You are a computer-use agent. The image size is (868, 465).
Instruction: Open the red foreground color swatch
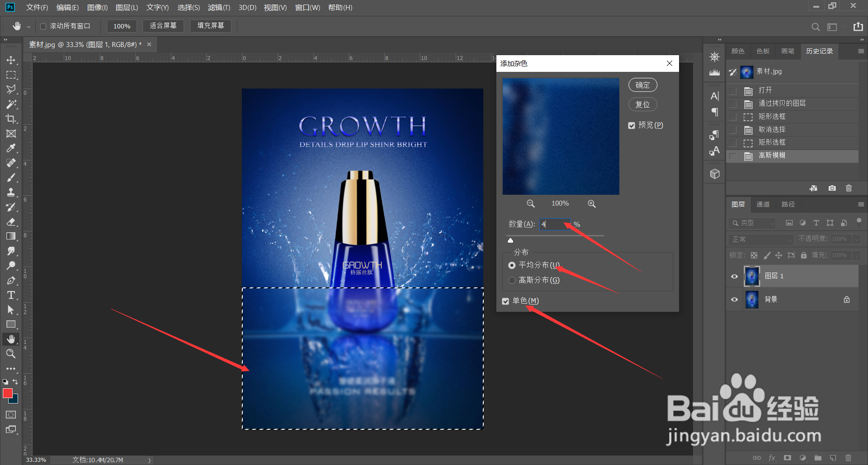coord(7,393)
